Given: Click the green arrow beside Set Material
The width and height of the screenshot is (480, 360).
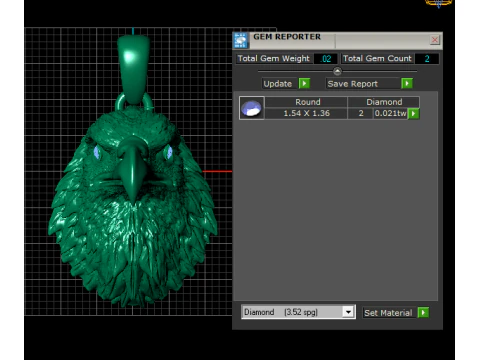Looking at the screenshot, I should coord(423,313).
